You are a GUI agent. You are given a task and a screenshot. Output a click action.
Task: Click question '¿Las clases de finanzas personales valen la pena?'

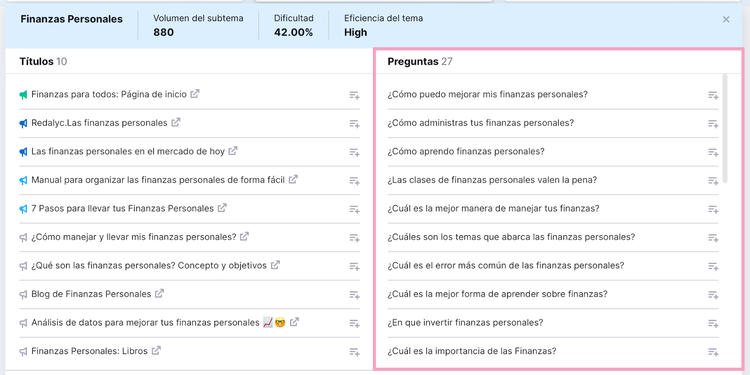pos(492,180)
